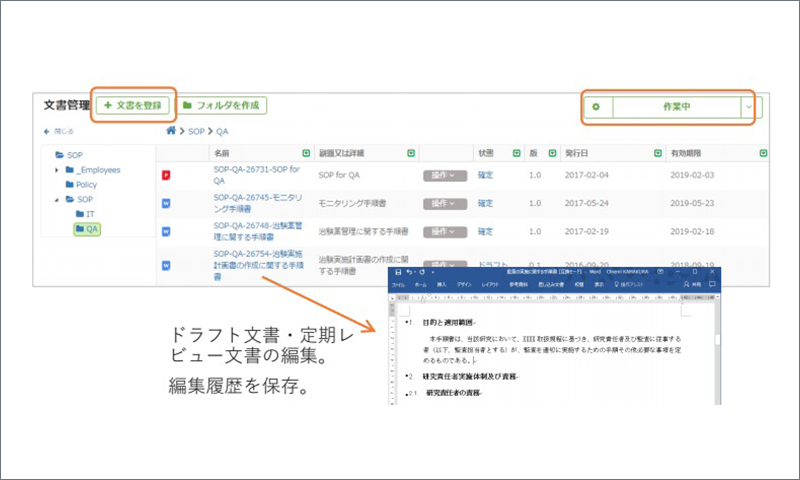Viewport: 800px width, 480px height.
Task: Open the 発行日 column filter dropdown
Action: click(x=658, y=153)
